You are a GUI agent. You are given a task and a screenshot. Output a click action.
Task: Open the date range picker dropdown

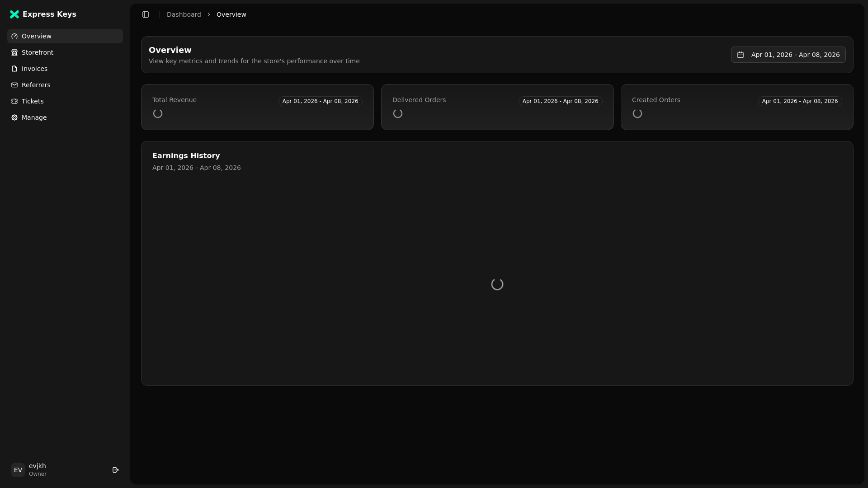pos(788,55)
